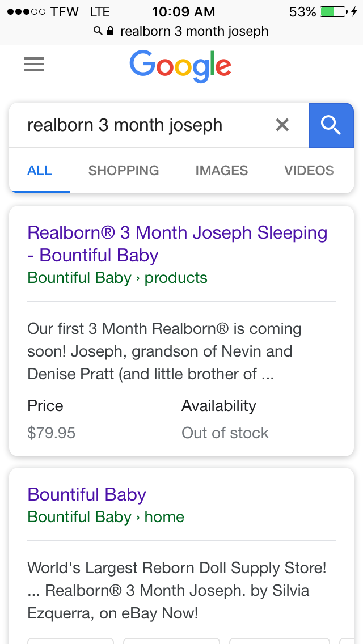
Task: Select the ALL results tab
Action: 40,171
